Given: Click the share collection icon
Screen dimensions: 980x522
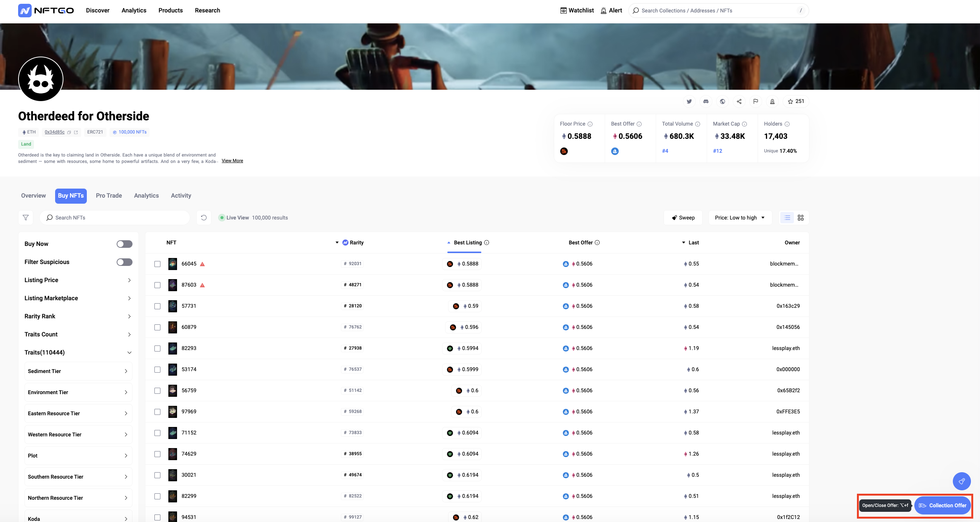Looking at the screenshot, I should [x=739, y=101].
